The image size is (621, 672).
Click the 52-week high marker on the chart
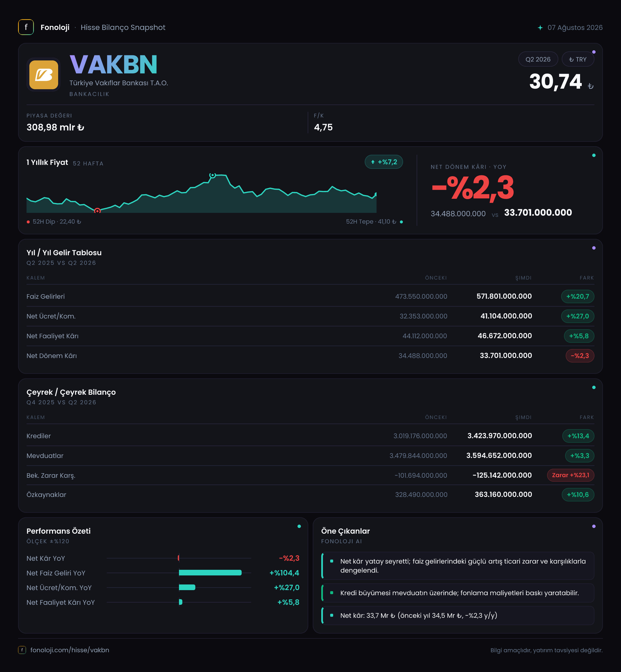(212, 175)
